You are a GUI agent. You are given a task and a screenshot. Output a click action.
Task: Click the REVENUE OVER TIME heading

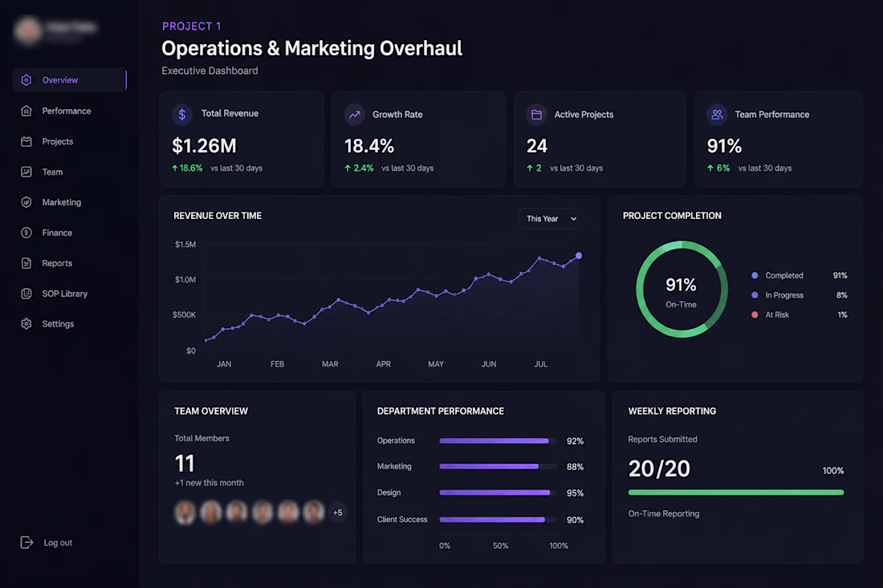point(218,216)
